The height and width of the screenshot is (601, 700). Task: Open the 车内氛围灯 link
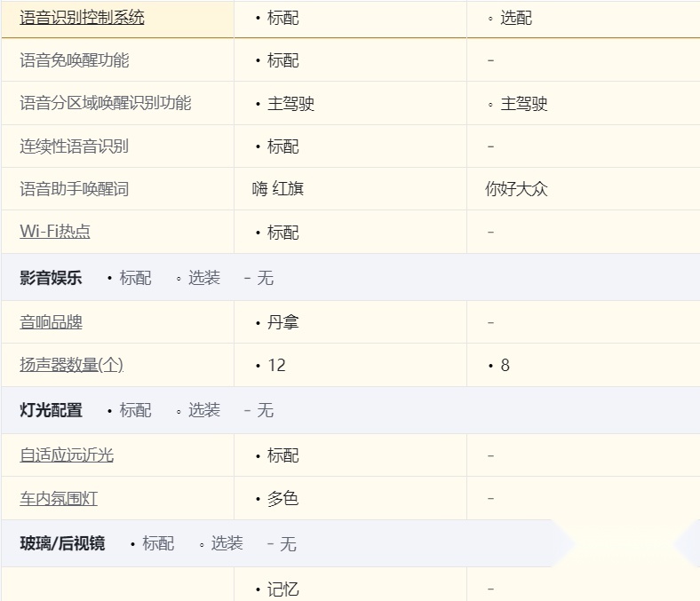pyautogui.click(x=59, y=498)
